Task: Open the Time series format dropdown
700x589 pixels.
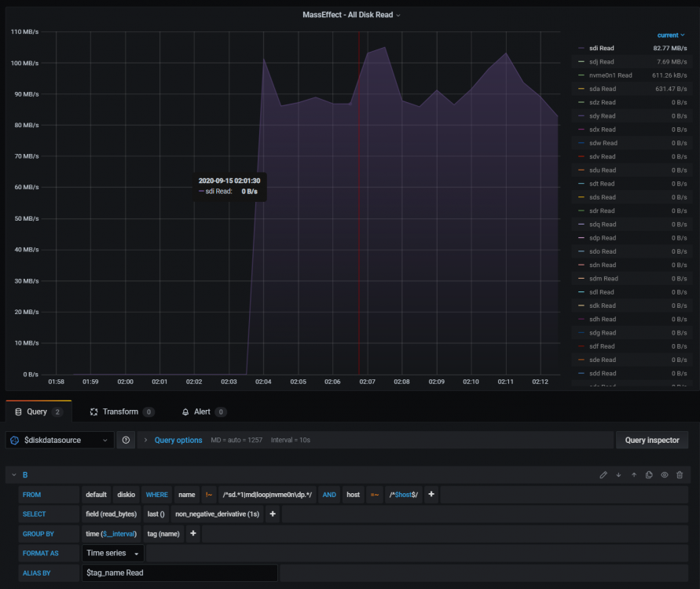Action: pyautogui.click(x=113, y=554)
